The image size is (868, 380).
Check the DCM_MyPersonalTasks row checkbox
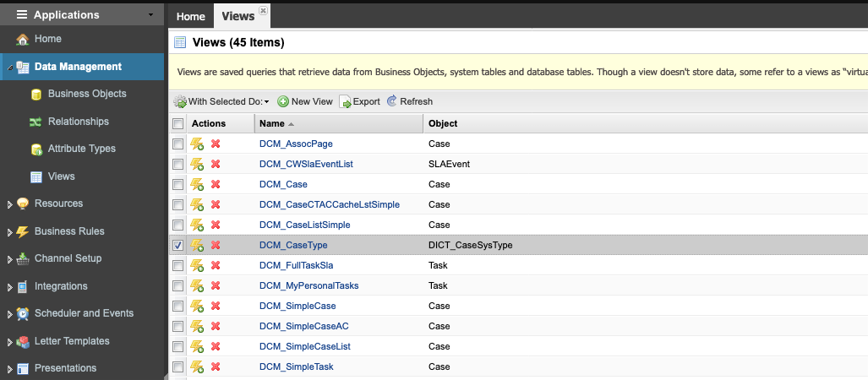click(177, 286)
